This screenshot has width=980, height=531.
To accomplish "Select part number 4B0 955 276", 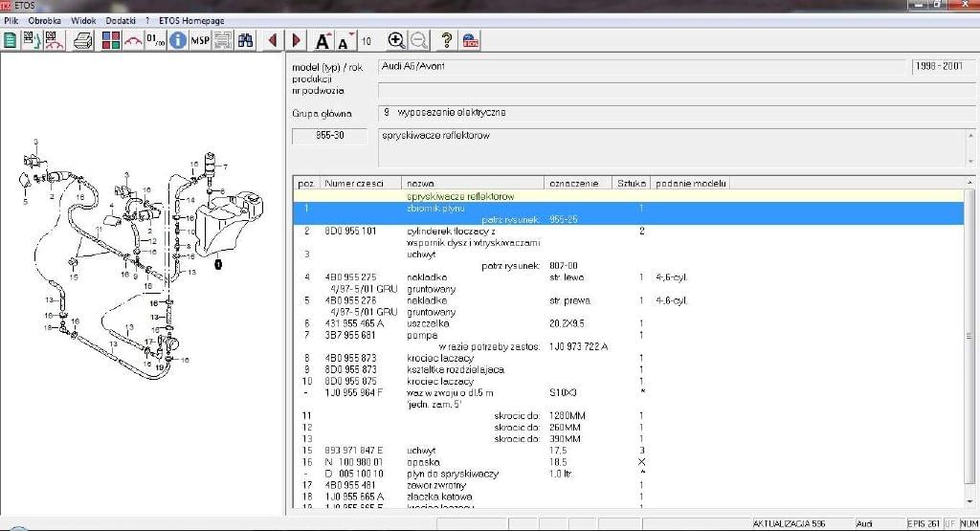I will point(350,300).
